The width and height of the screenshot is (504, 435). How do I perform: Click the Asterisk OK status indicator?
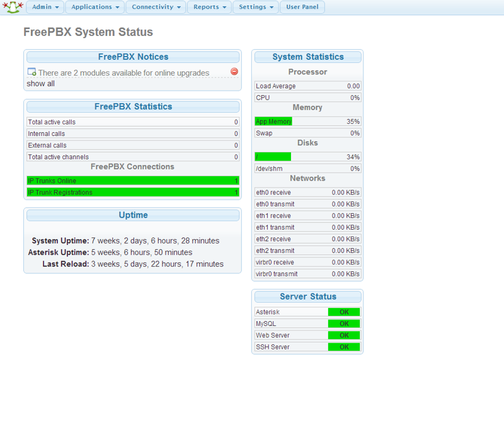(344, 312)
